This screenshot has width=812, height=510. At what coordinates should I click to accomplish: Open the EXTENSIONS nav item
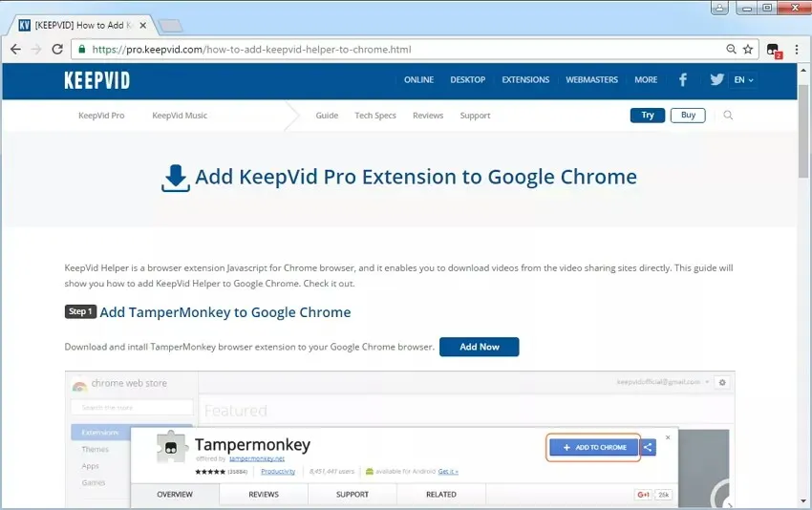(x=525, y=79)
